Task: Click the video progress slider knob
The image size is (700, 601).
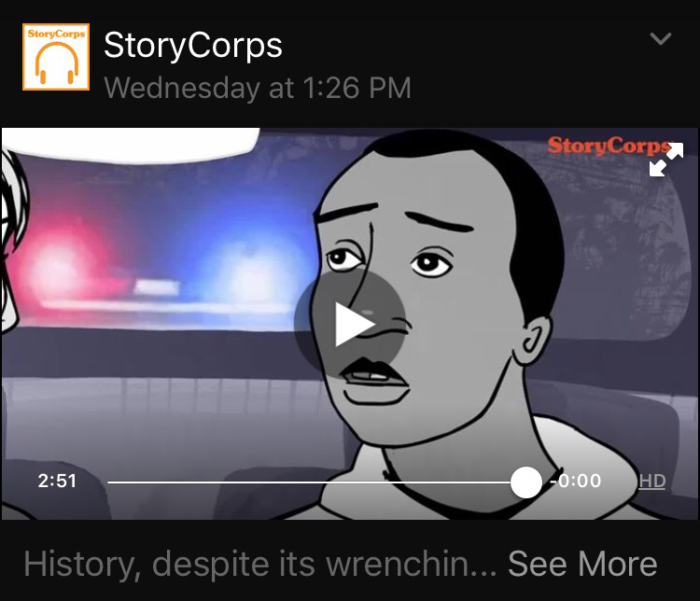Action: 526,482
